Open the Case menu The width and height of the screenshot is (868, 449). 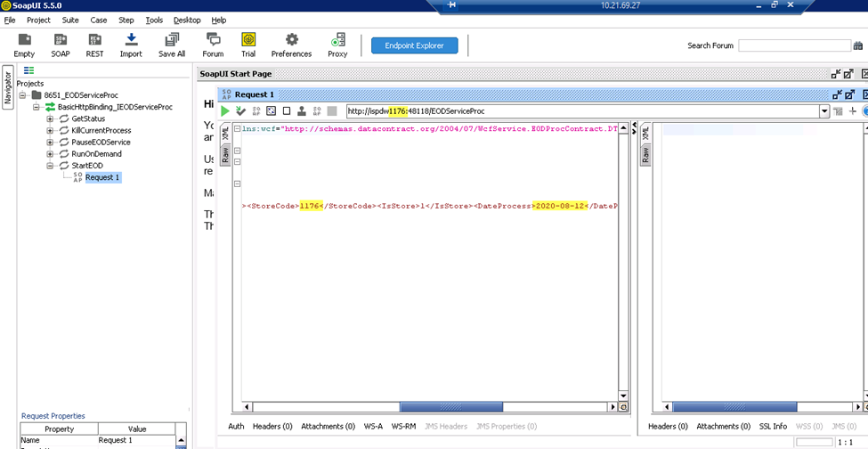click(x=99, y=20)
